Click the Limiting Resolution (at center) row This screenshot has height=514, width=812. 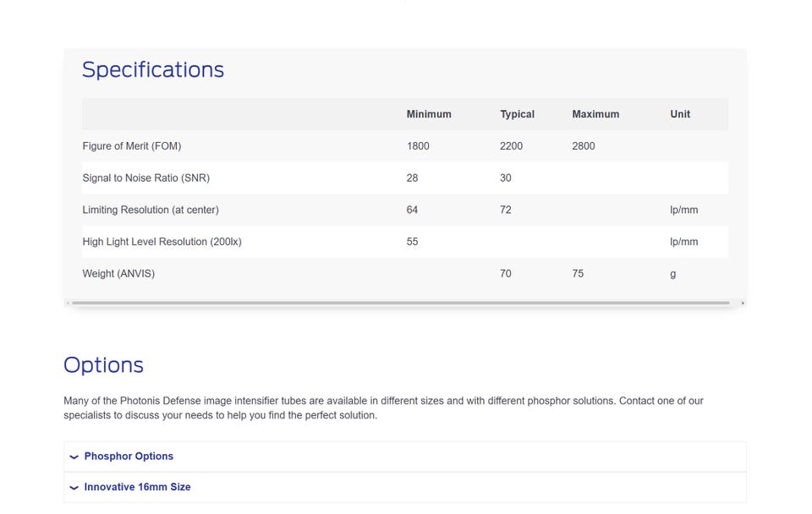405,210
